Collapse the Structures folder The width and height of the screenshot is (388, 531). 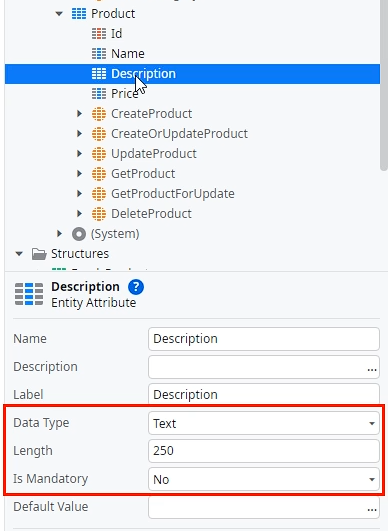[x=19, y=254]
